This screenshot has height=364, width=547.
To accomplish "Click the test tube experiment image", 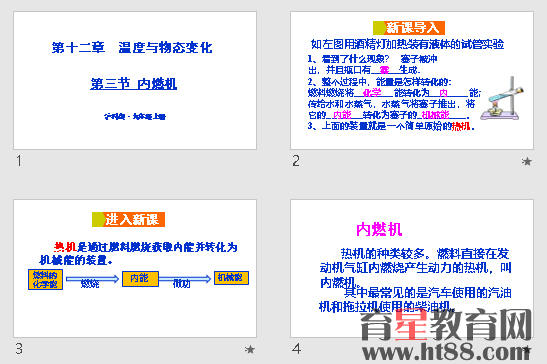I will 502,98.
